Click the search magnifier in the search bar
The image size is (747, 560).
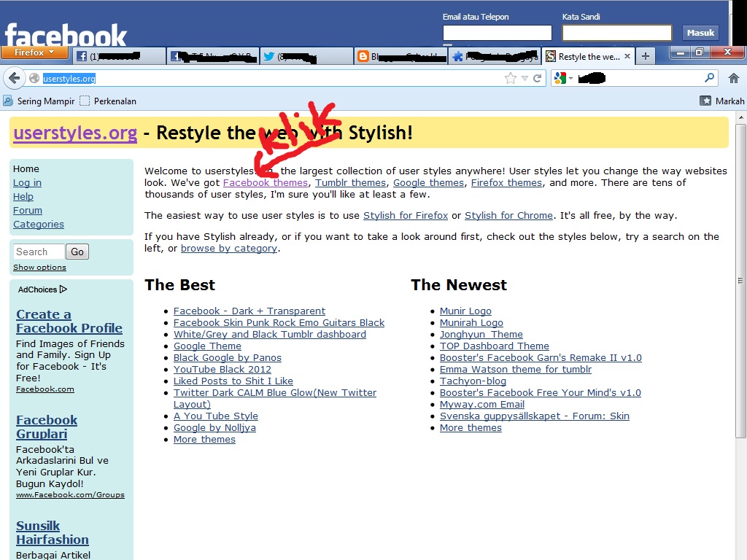pyautogui.click(x=709, y=77)
